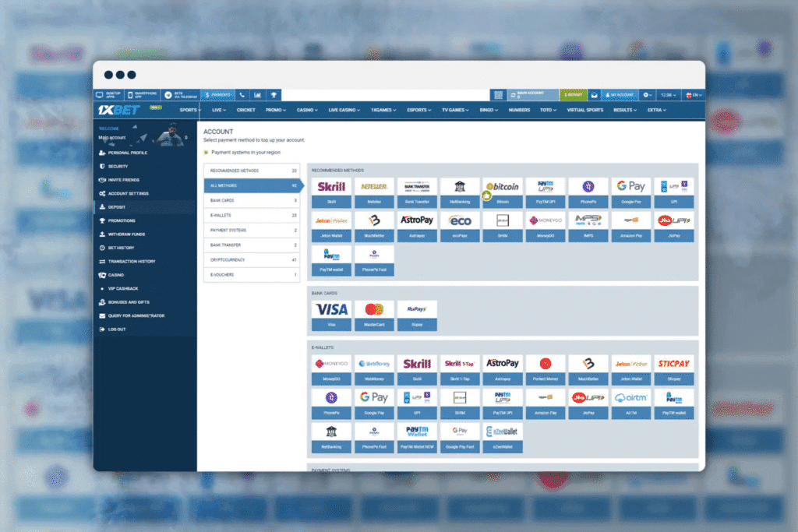Open Withdraw Funds in the sidebar
798x532 pixels.
tap(125, 234)
